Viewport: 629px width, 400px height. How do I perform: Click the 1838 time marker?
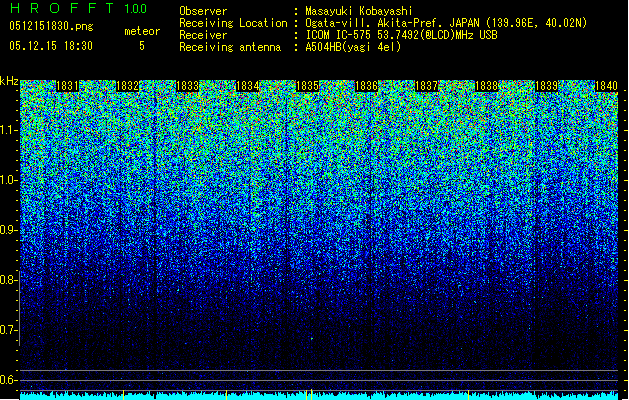tap(486, 86)
